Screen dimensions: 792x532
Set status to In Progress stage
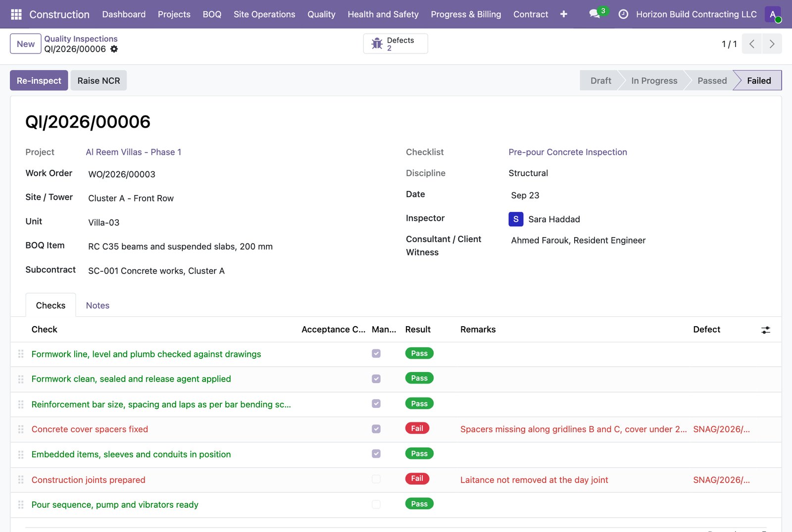654,81
